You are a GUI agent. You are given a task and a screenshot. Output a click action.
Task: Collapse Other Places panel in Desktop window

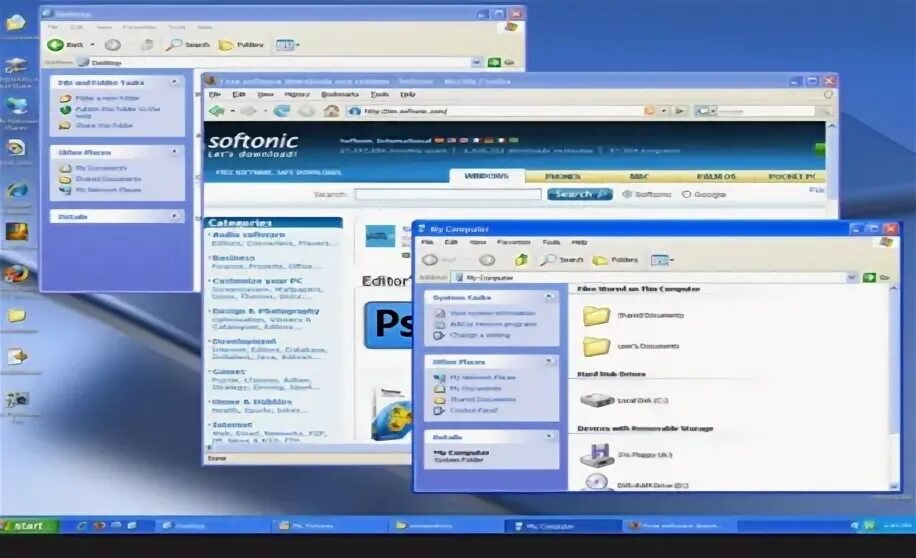point(175,152)
